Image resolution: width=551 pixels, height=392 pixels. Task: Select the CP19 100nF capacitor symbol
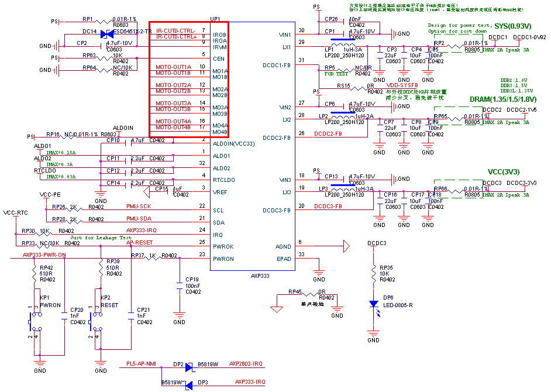coord(179,287)
